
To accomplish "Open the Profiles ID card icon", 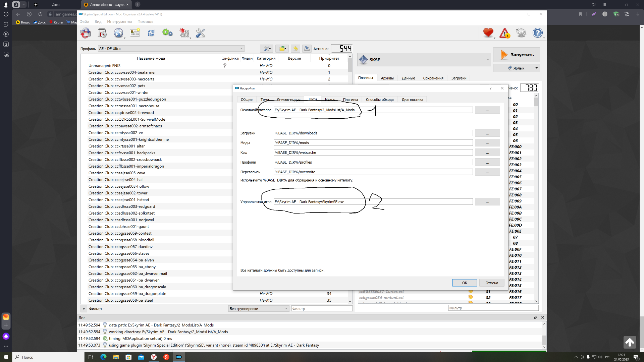I will click(x=135, y=33).
